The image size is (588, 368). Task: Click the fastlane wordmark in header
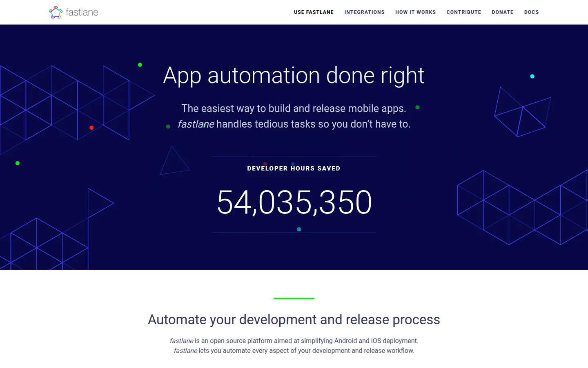pos(82,12)
